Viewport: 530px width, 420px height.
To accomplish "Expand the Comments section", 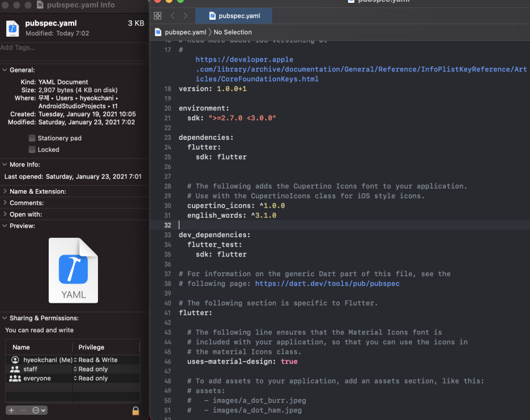I will tap(5, 203).
